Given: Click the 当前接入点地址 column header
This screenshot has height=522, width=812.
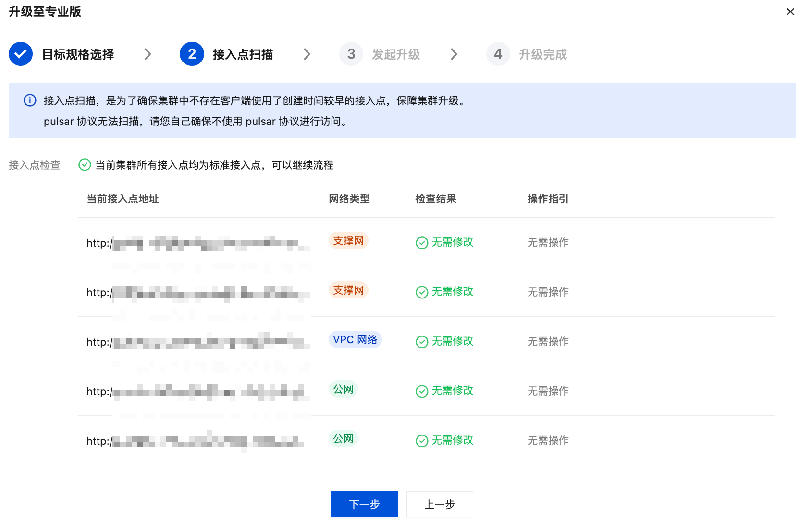Looking at the screenshot, I should [x=123, y=199].
